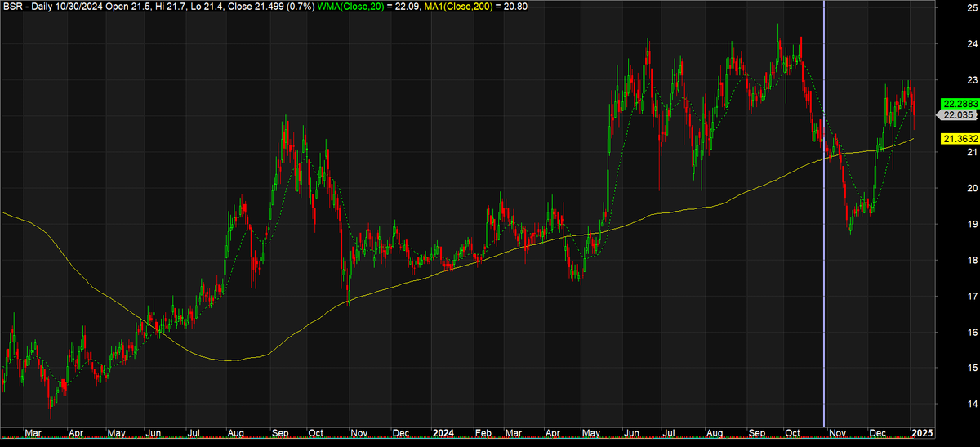
Task: Click the first Mar label at axis start
Action: pos(32,431)
